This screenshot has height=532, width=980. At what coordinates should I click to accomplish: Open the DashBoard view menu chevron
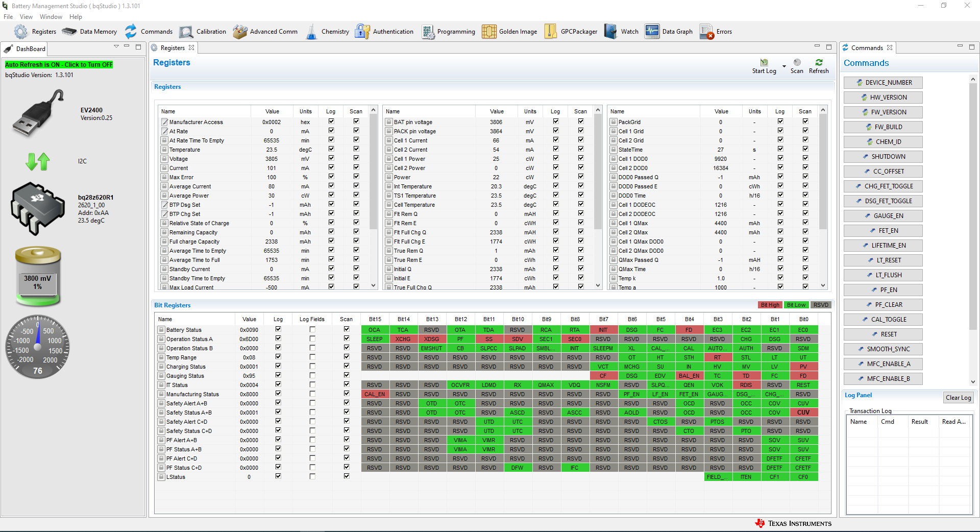point(116,46)
